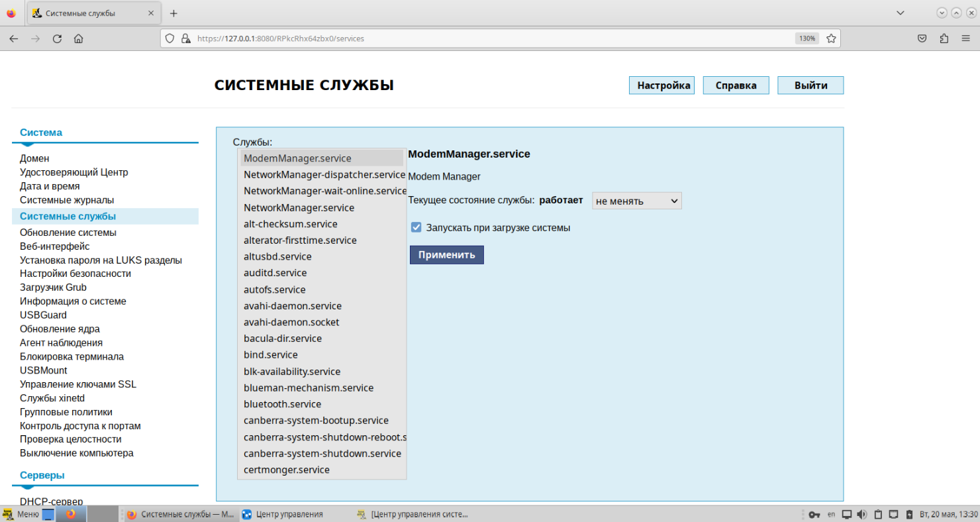Switch keyboard layout en indicator
980x522 pixels.
point(831,514)
